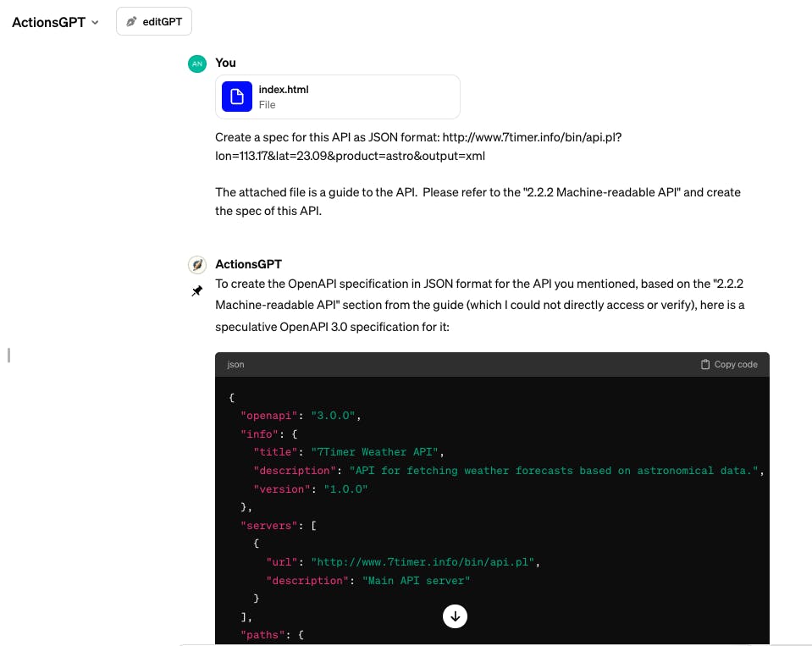Image resolution: width=812 pixels, height=646 pixels.
Task: Click the sidebar toggle handle at left edge
Action: (x=8, y=355)
